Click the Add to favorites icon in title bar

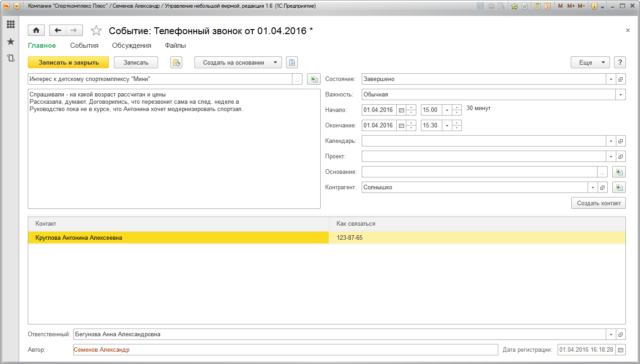(514, 6)
